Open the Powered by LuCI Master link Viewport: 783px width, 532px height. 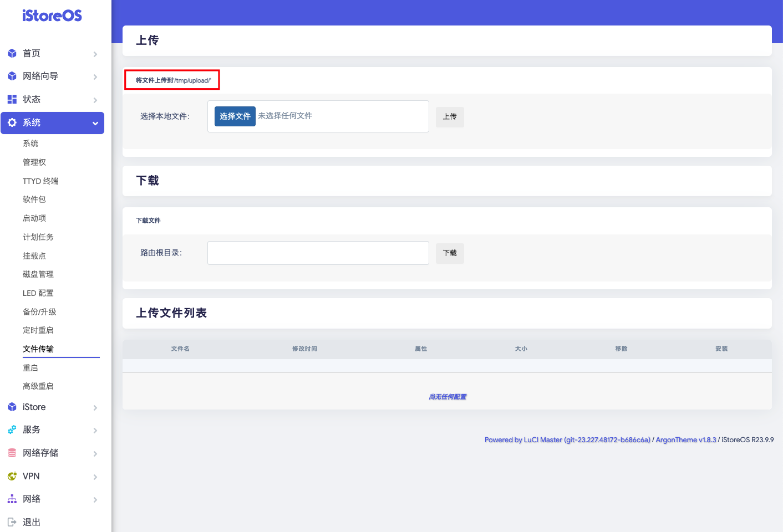pyautogui.click(x=567, y=439)
